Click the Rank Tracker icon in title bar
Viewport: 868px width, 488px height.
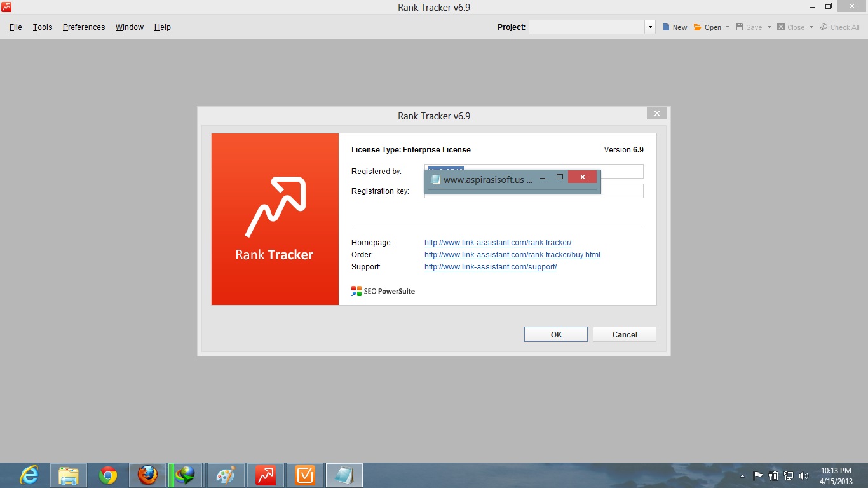pos(6,7)
